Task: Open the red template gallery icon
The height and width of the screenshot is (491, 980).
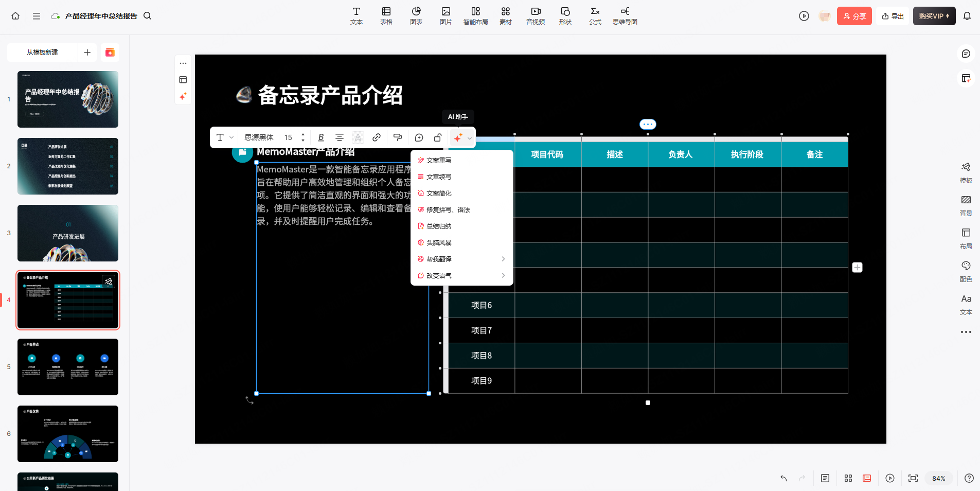Action: (110, 52)
